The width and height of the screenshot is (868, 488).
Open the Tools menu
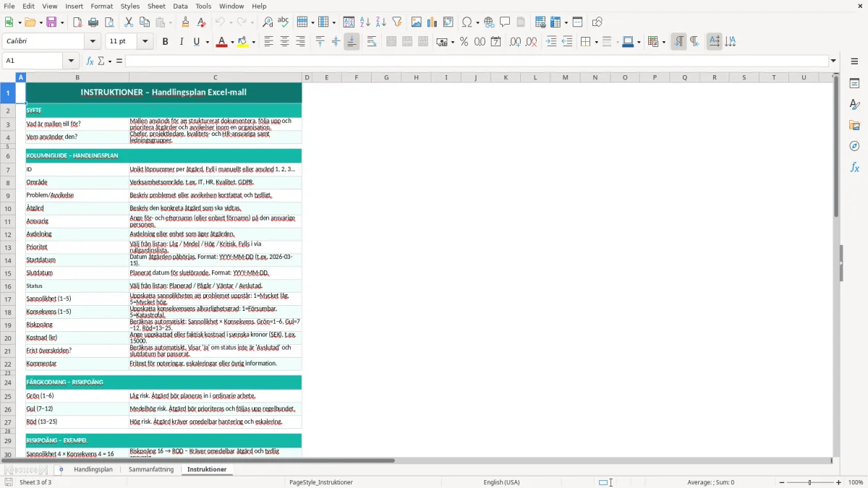point(203,6)
